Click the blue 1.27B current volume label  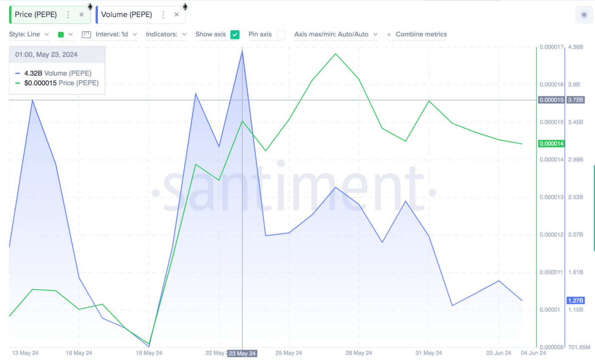(x=575, y=300)
